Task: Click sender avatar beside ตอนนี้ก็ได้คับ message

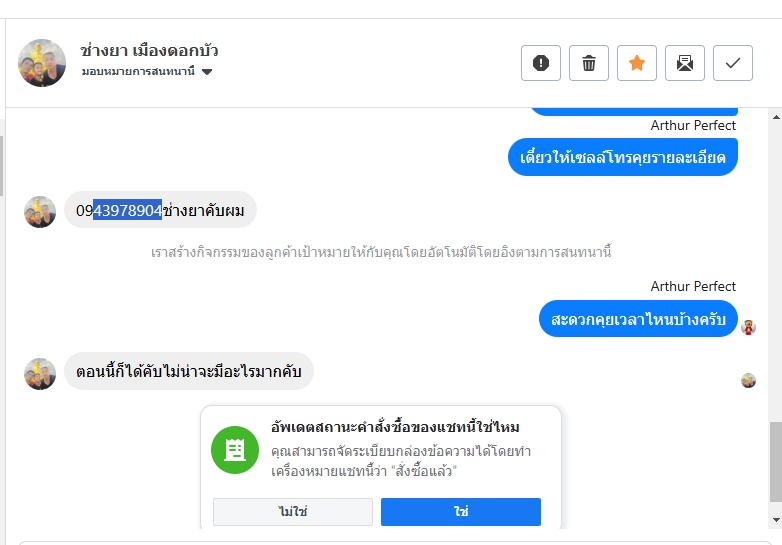Action: 40,373
